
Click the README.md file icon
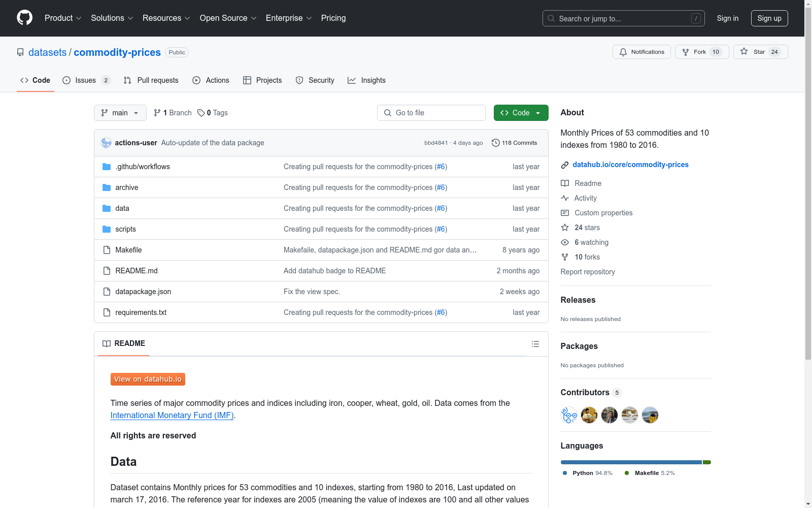pos(107,271)
